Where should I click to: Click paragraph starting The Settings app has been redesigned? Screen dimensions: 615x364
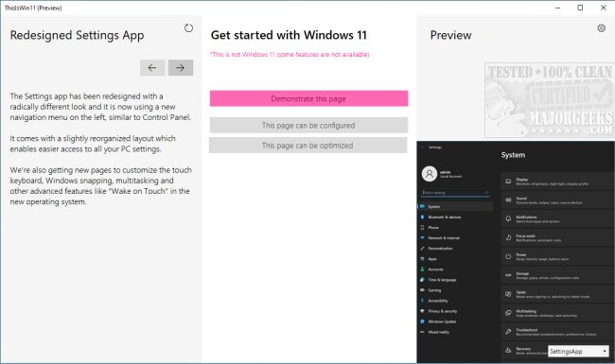pos(100,107)
